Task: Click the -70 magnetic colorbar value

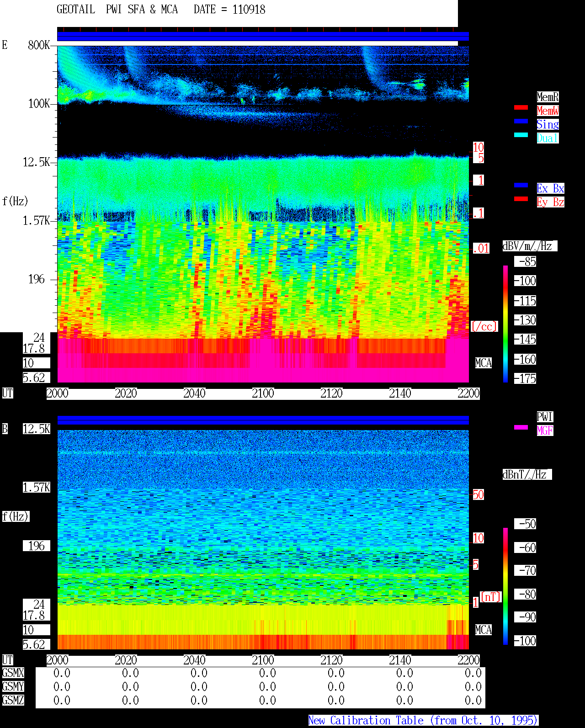Action: point(525,570)
